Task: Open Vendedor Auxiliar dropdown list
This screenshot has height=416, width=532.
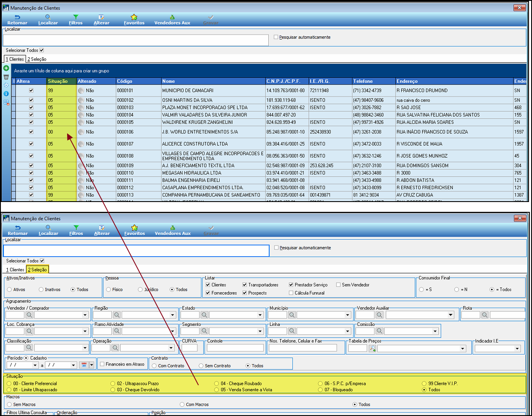Action: [x=450, y=315]
